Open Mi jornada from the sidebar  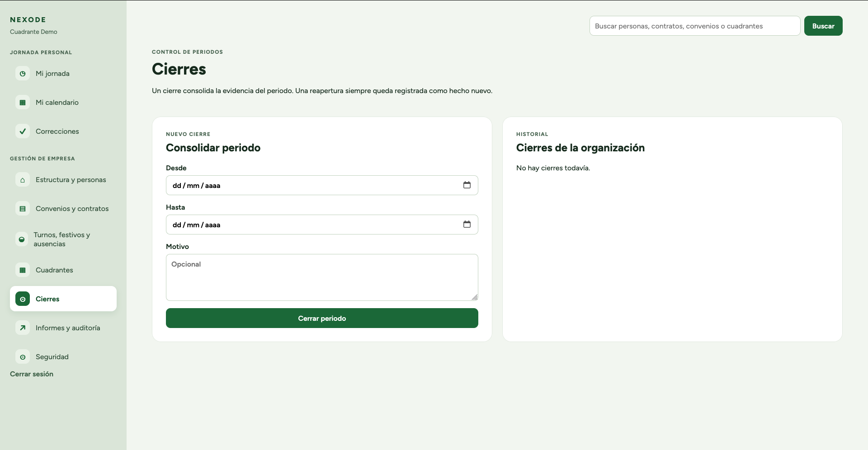pos(63,74)
